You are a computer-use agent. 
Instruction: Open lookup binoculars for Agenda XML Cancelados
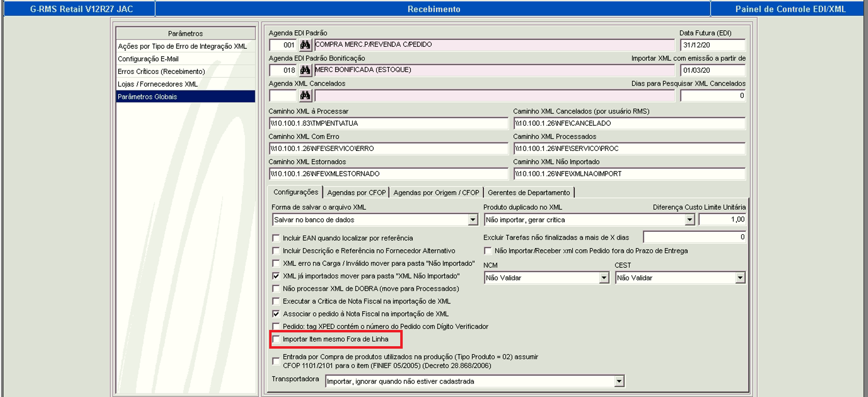[x=305, y=96]
